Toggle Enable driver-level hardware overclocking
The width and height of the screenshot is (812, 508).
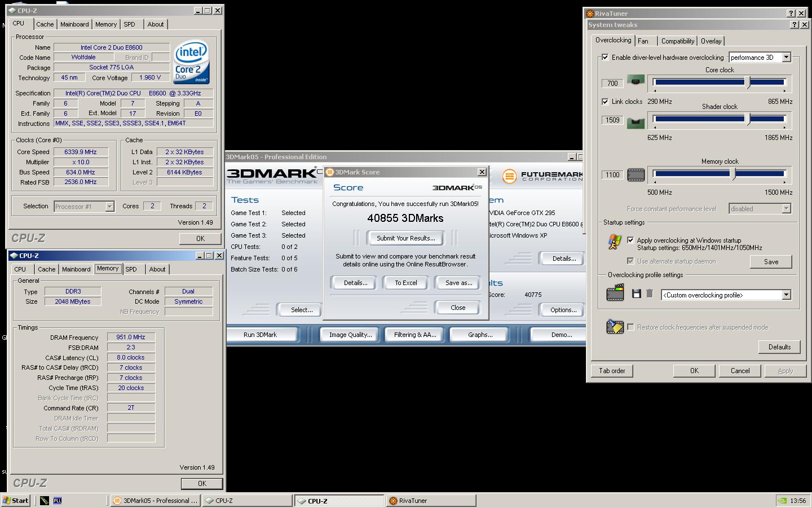[605, 57]
